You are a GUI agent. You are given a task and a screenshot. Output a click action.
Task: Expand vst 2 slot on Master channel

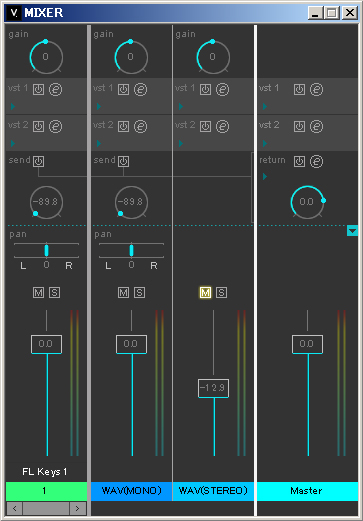(265, 143)
